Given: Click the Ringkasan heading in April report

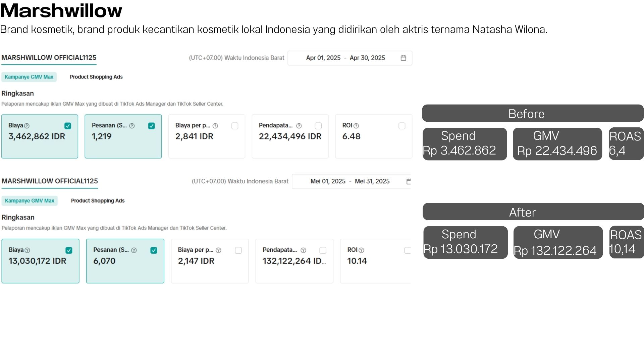Looking at the screenshot, I should [x=17, y=93].
